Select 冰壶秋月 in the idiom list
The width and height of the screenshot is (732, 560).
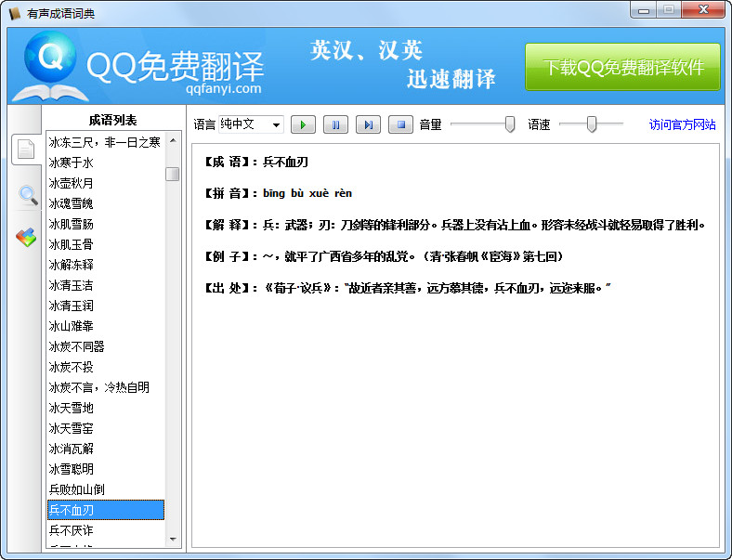[106, 183]
